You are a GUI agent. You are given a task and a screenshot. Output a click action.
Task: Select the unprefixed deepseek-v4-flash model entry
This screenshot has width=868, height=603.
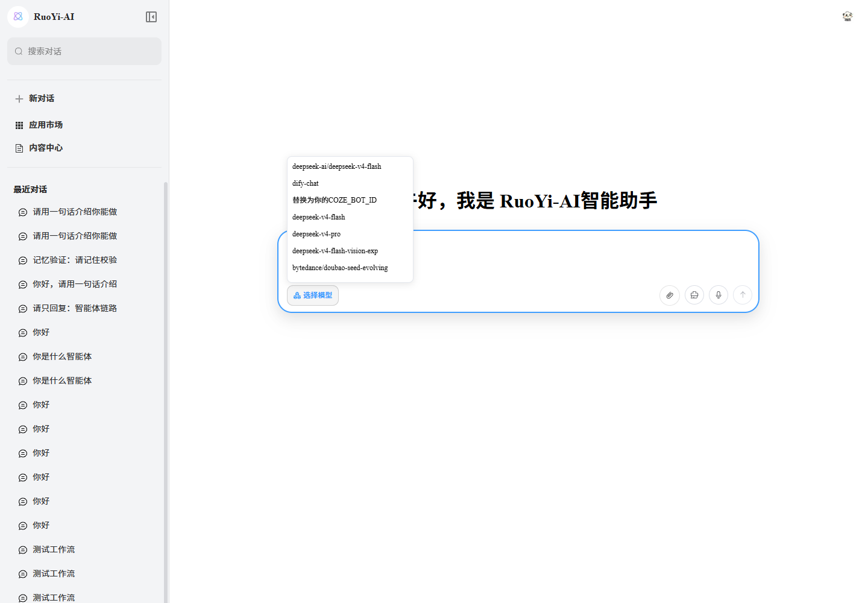[350, 217]
